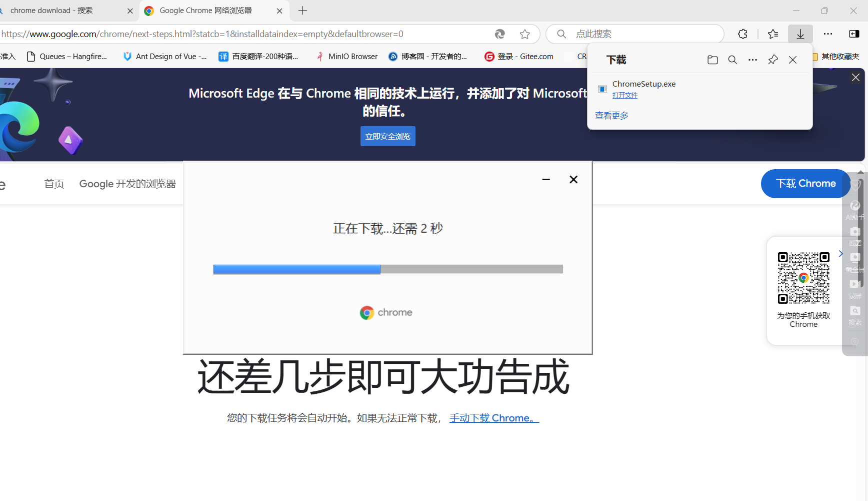Open 其他收藏夹 bookmarks folder

tap(836, 57)
